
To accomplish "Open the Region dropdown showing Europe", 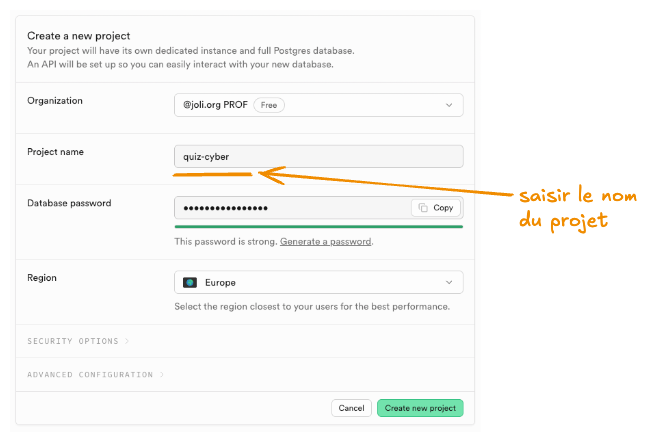I will coord(318,283).
